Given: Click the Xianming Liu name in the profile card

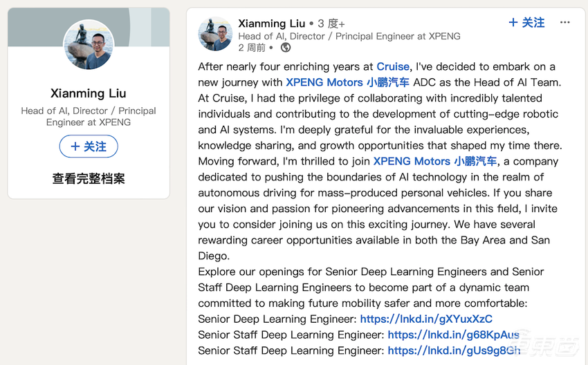Looking at the screenshot, I should (89, 93).
